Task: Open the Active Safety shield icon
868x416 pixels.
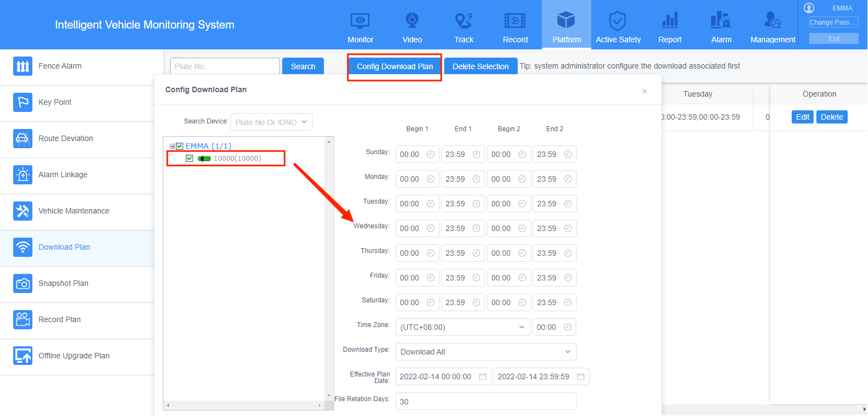Action: [x=618, y=21]
